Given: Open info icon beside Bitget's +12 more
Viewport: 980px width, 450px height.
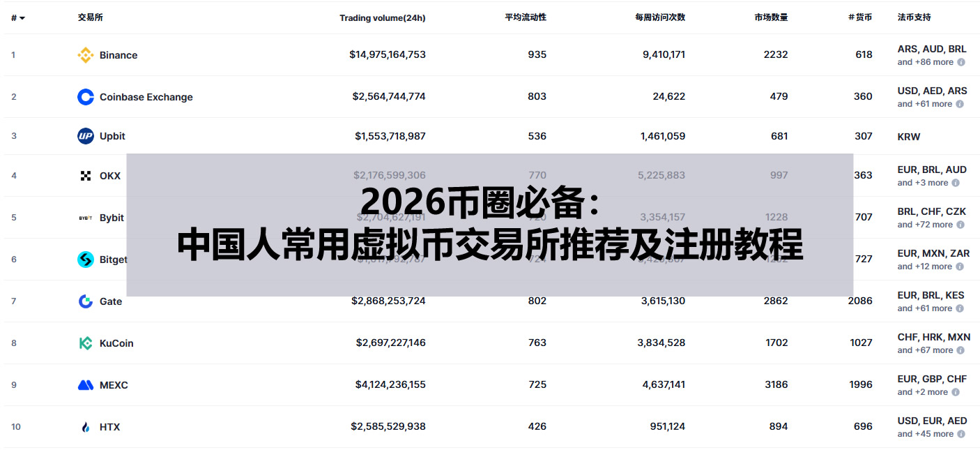Looking at the screenshot, I should (960, 267).
